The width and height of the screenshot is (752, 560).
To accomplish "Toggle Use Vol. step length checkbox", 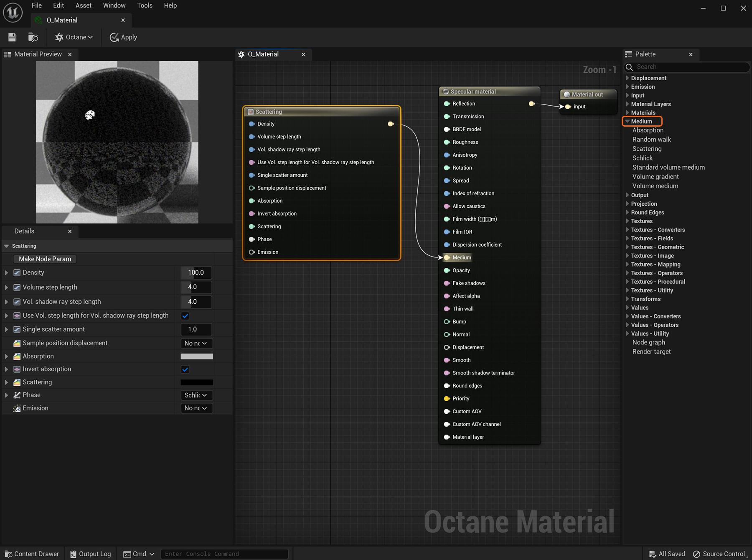I will [x=185, y=316].
